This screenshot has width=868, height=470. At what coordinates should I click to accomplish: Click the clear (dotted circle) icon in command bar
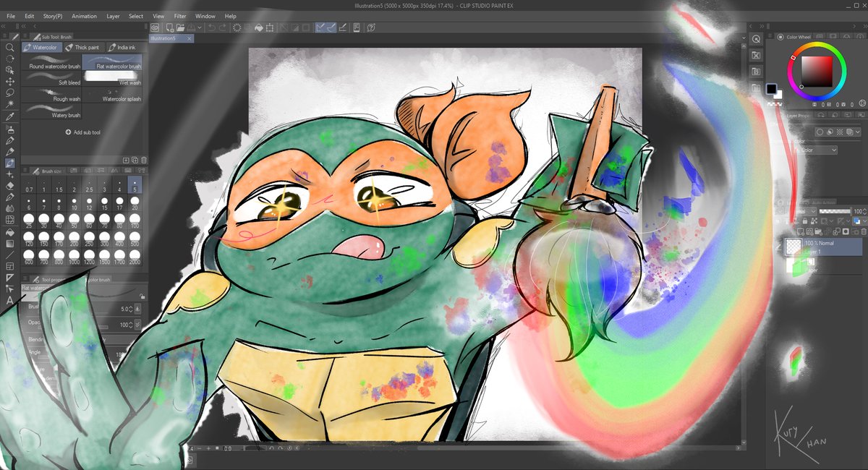coord(237,27)
